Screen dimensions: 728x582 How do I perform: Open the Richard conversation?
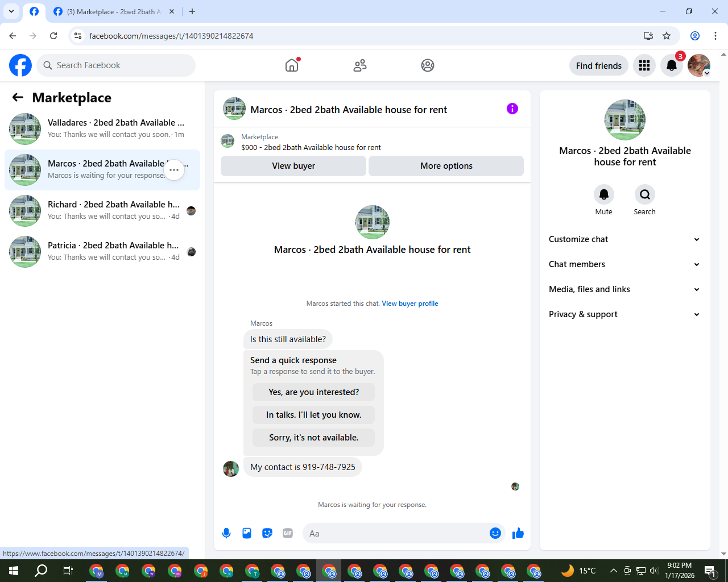coord(102,211)
